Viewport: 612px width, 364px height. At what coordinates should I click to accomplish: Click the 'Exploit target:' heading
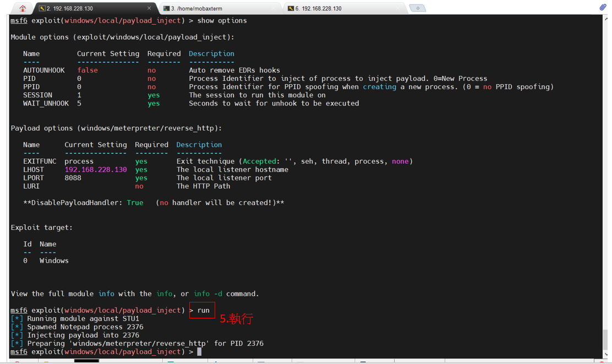[41, 228]
